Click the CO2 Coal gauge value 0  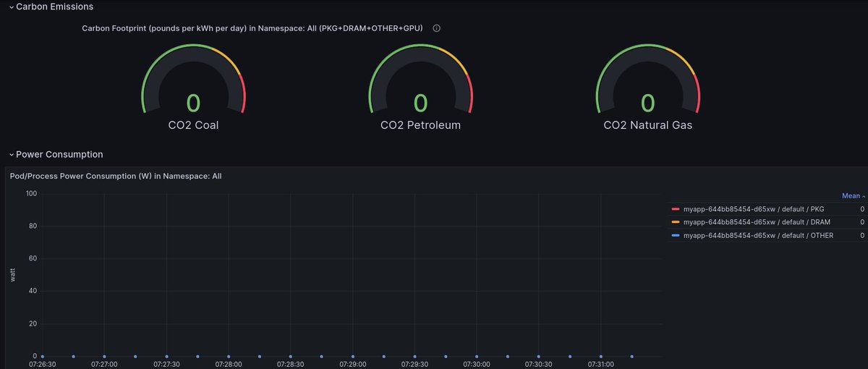pos(193,103)
